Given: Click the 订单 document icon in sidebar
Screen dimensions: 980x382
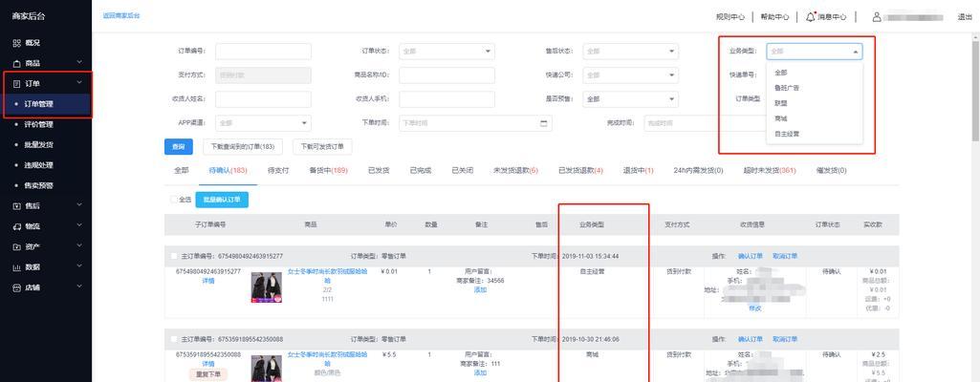Looking at the screenshot, I should [17, 84].
